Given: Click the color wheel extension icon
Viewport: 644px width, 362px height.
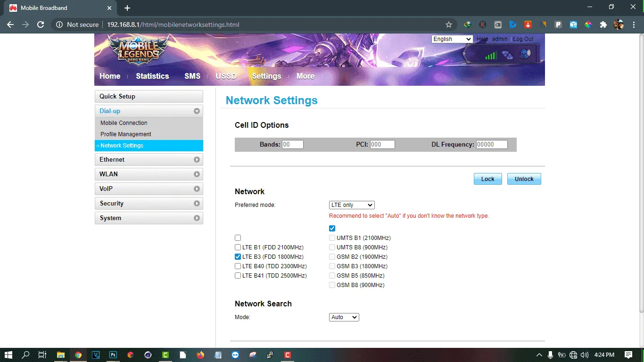Looking at the screenshot, I should (x=588, y=25).
